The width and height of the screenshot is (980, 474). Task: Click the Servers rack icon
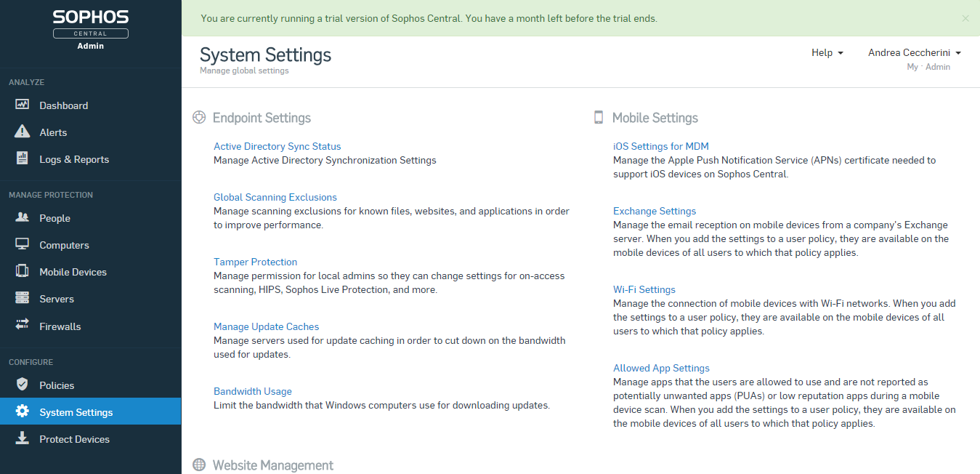tap(22, 298)
